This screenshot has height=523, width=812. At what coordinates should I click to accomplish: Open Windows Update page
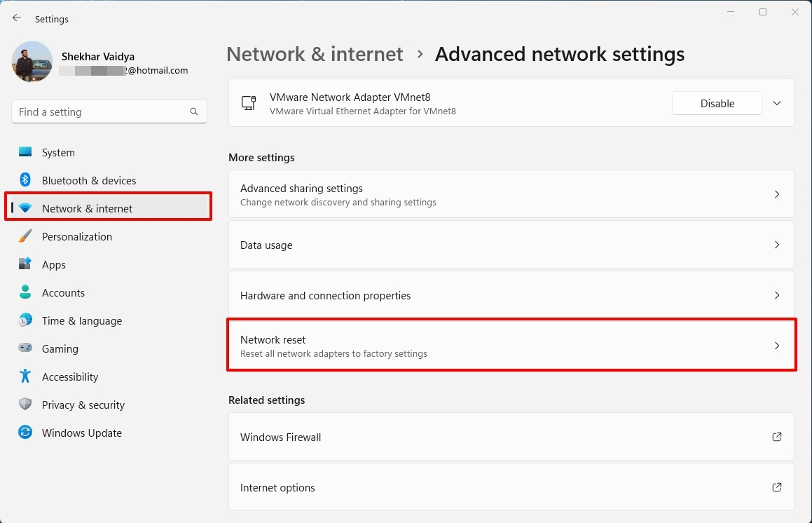point(109,433)
